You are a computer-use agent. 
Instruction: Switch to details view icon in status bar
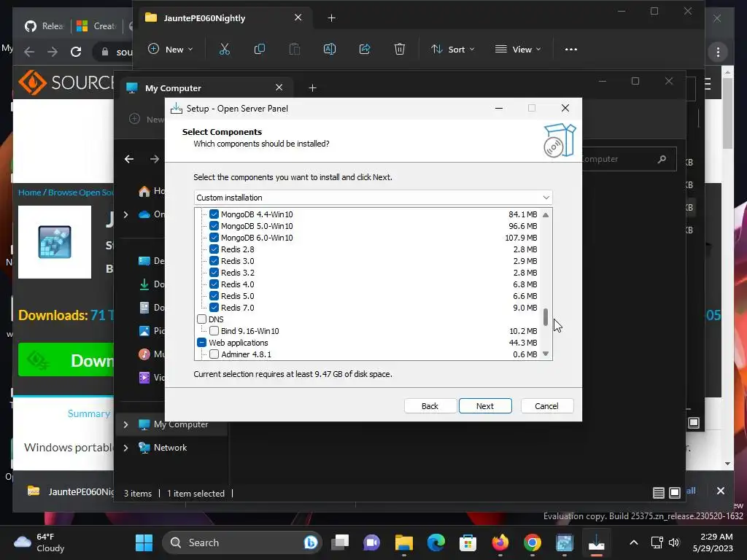click(x=659, y=493)
